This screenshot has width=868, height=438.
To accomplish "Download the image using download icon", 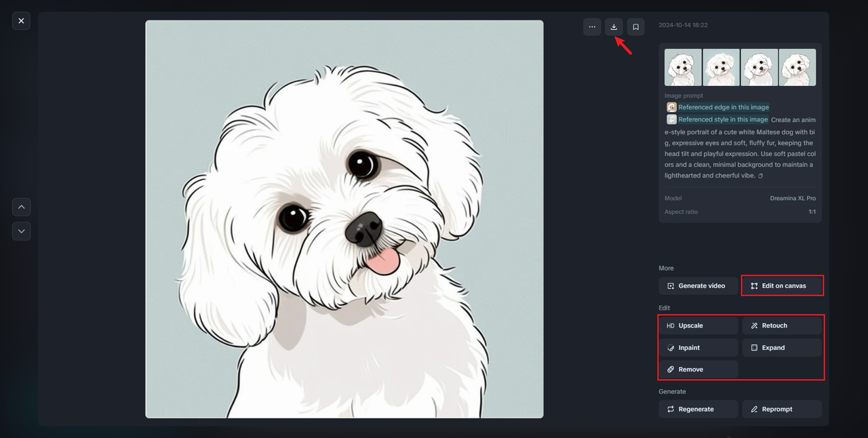I will pyautogui.click(x=614, y=27).
